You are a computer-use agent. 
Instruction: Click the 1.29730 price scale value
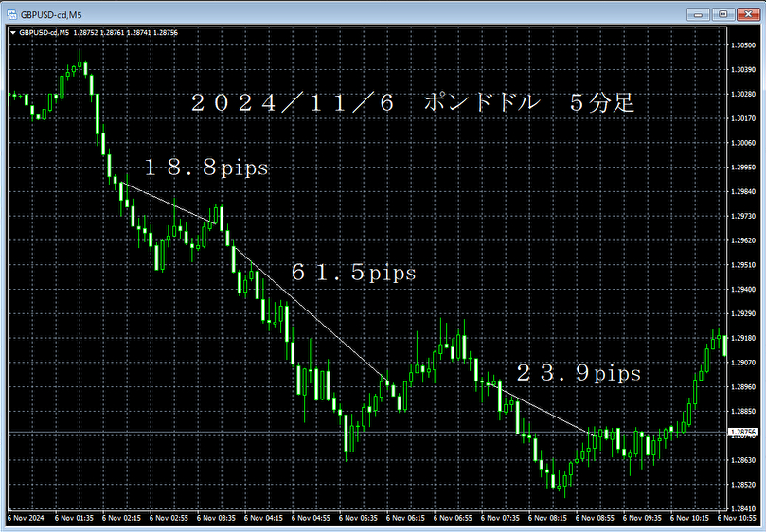tap(743, 216)
